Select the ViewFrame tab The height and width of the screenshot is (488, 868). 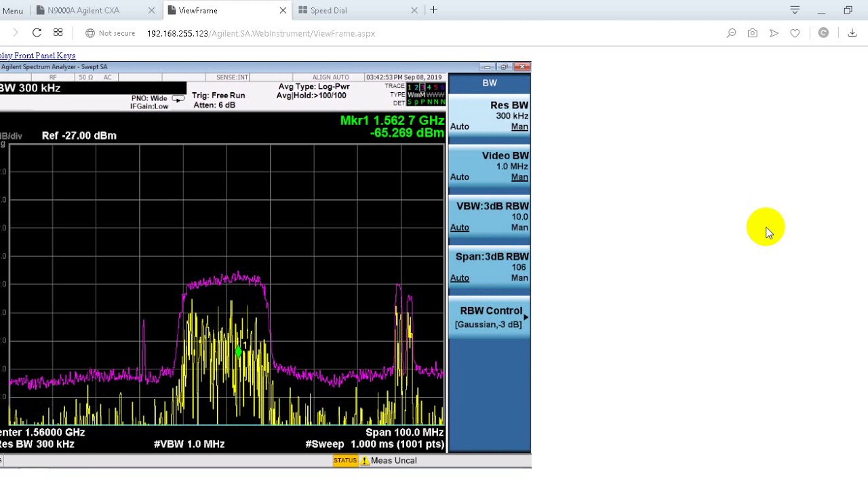[198, 10]
